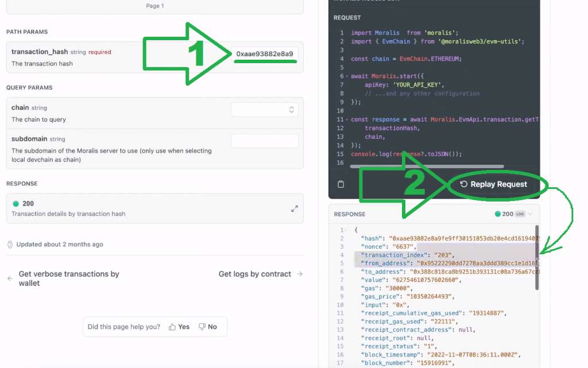The height and width of the screenshot is (368, 588).
Task: Click the "to_address" response line
Action: 450,272
